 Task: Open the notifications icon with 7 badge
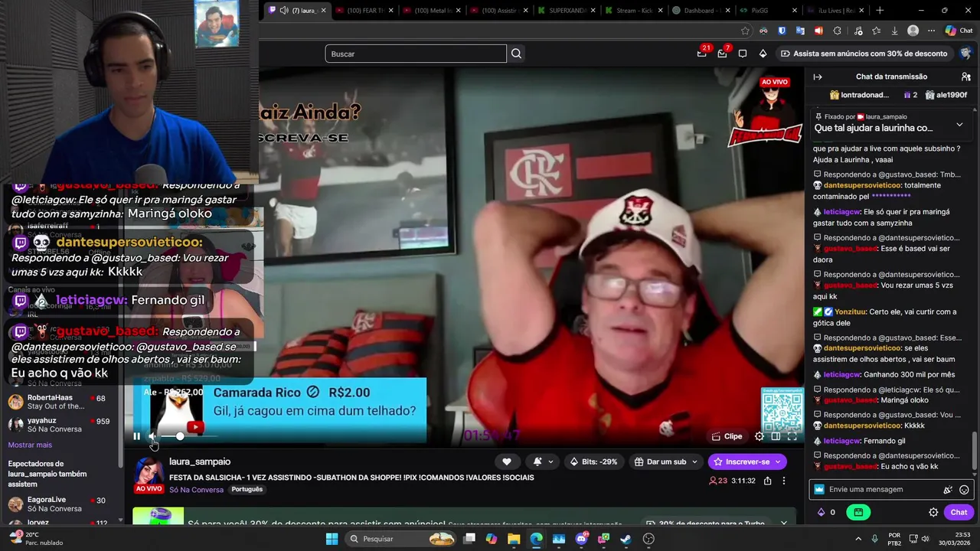723,54
